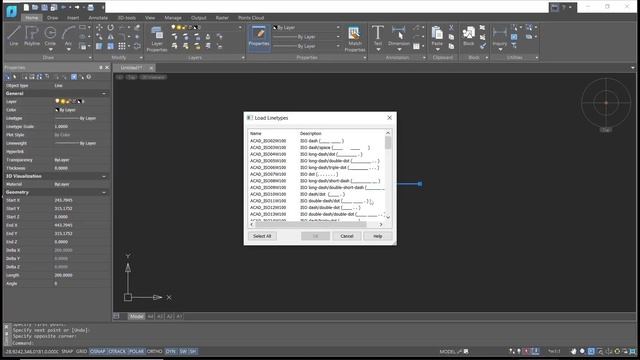Open the Manage ribbon tab

[x=173, y=18]
